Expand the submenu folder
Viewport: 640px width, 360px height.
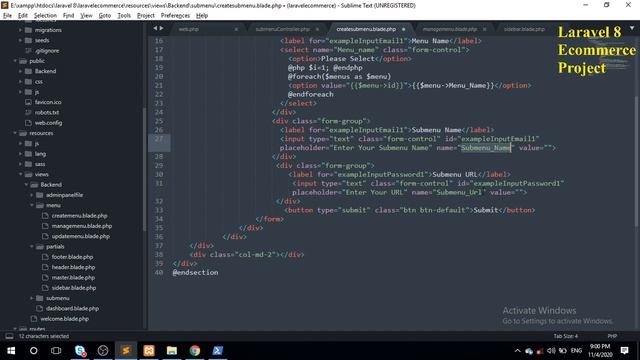pyautogui.click(x=31, y=298)
